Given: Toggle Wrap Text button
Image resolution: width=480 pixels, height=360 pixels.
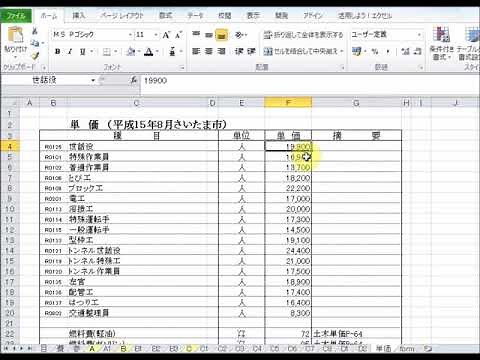Looking at the screenshot, I should point(303,35).
